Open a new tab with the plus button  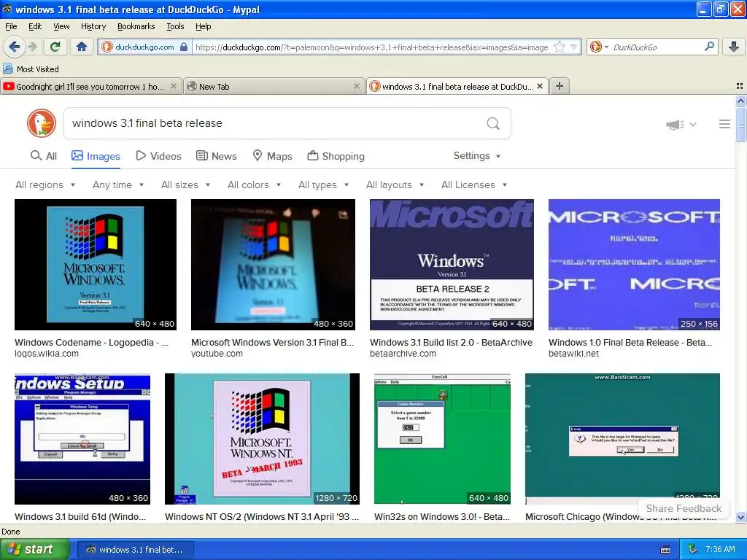(560, 86)
